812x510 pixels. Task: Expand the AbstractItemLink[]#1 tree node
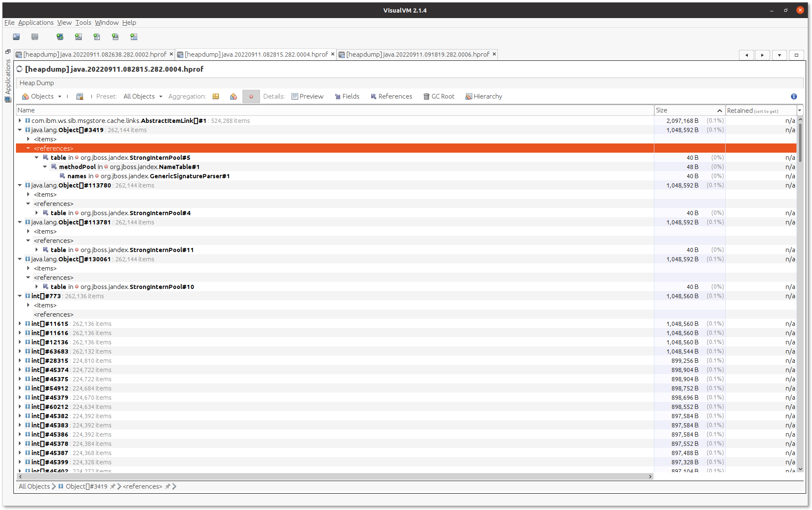(x=20, y=121)
